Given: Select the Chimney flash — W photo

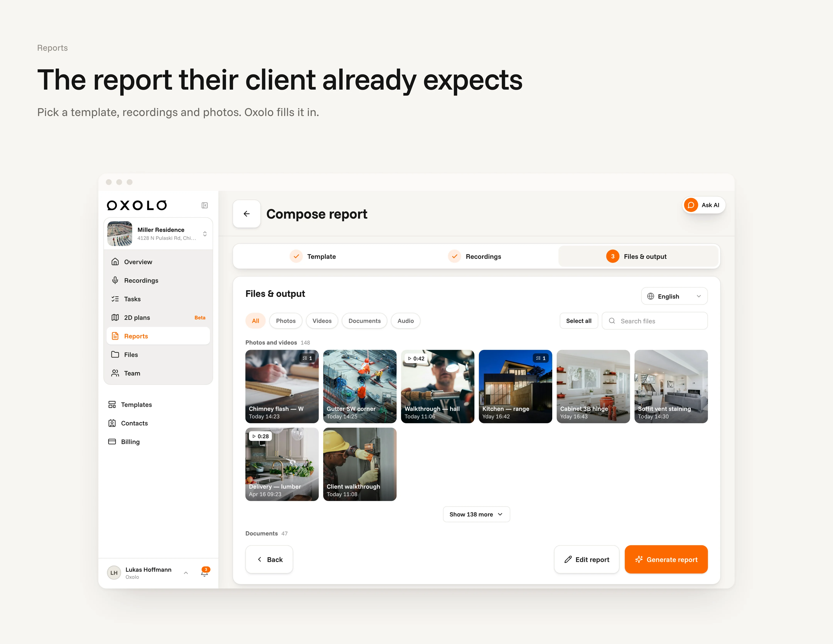Looking at the screenshot, I should [x=282, y=386].
